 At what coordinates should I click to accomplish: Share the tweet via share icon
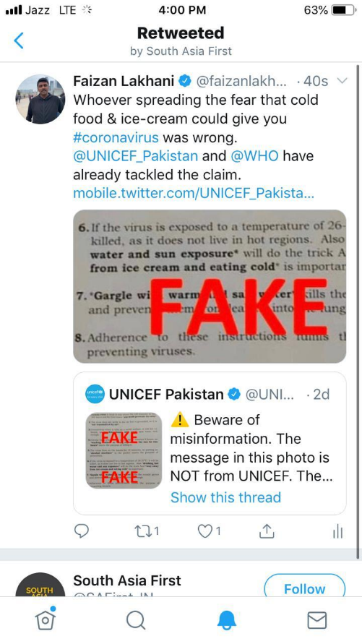tap(267, 531)
